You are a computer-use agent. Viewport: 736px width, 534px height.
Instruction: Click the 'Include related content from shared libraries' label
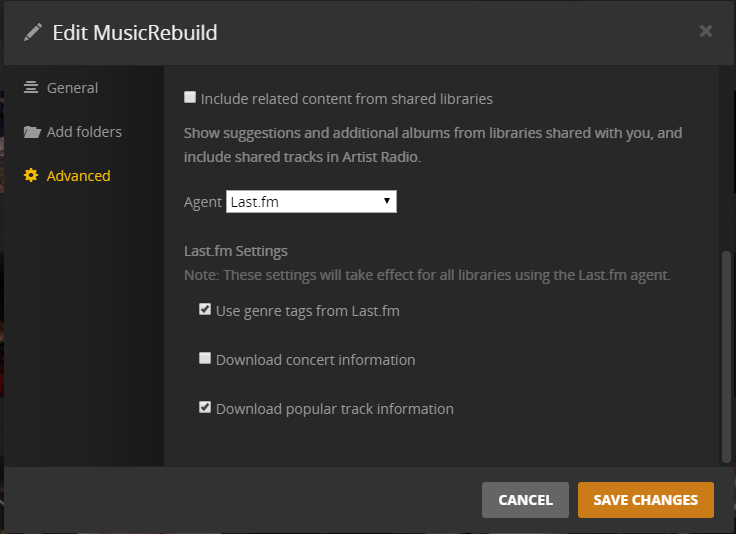pyautogui.click(x=346, y=99)
